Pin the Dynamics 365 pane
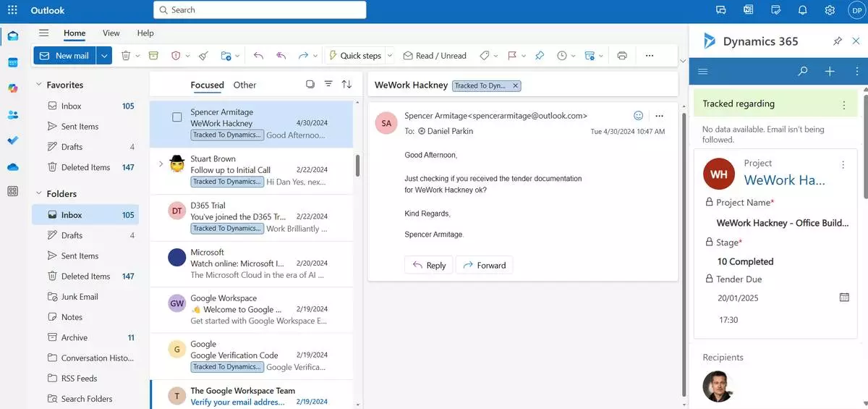Viewport: 868px width, 409px height. pos(837,41)
